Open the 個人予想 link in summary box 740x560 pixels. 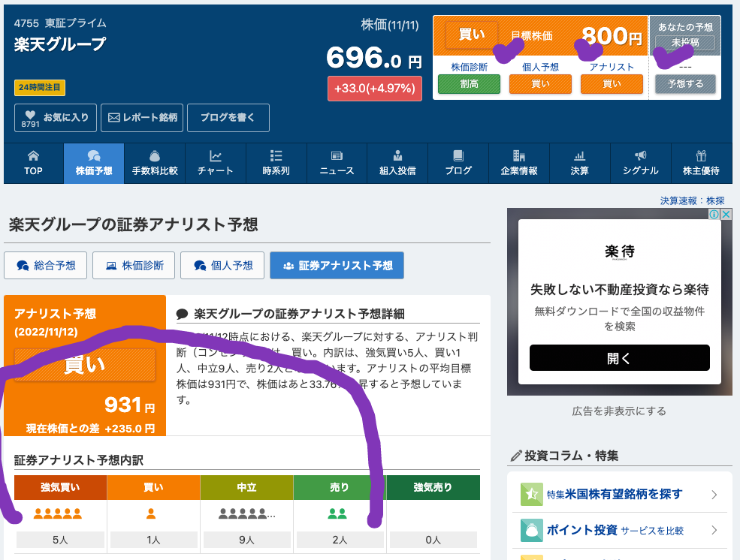point(540,67)
